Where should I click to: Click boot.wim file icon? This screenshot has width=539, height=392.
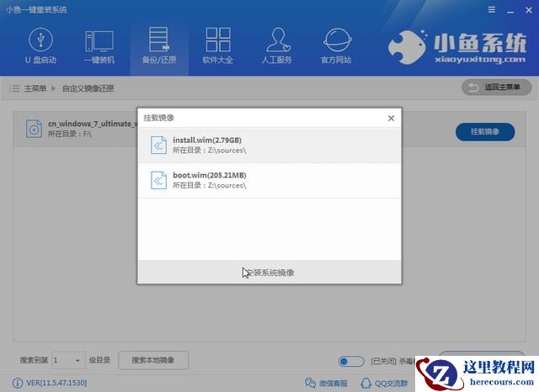coord(158,180)
